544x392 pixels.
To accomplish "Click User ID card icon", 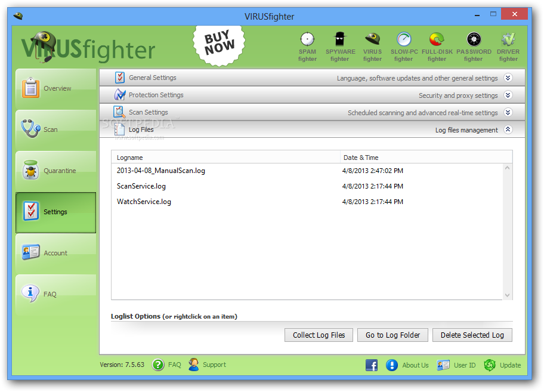I will (443, 365).
